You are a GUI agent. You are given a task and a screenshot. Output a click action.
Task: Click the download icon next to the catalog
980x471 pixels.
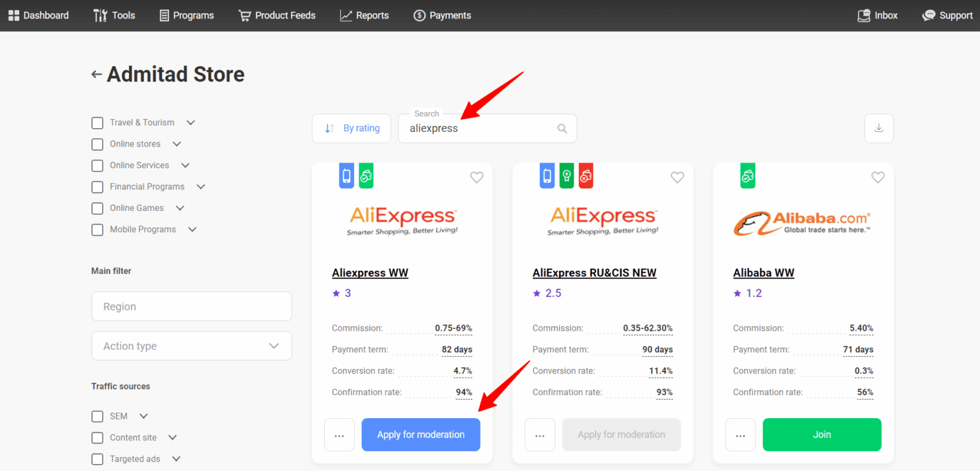879,128
